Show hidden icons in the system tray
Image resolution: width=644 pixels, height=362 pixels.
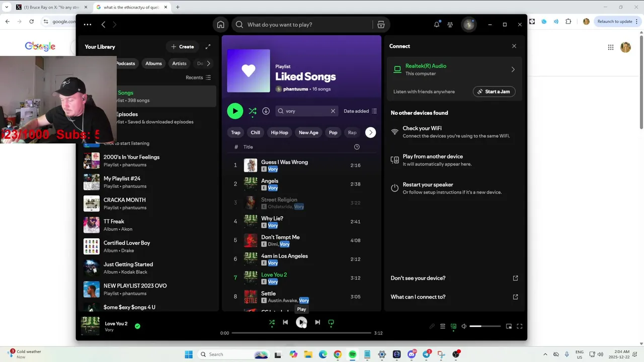click(x=545, y=354)
